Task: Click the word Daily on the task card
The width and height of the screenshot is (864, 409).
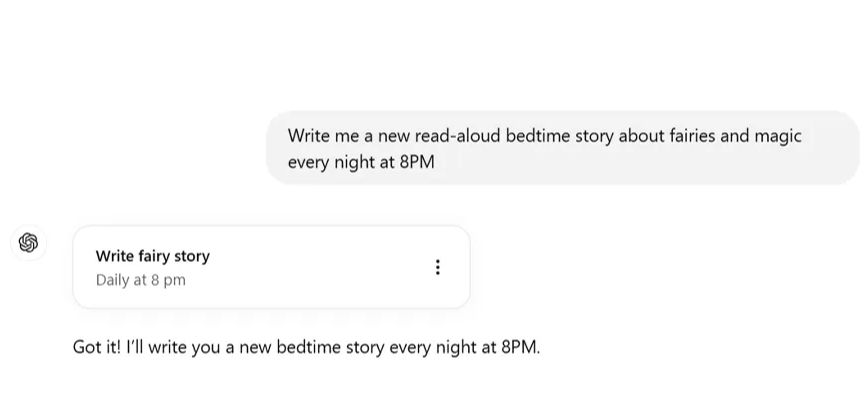Action: [114, 280]
